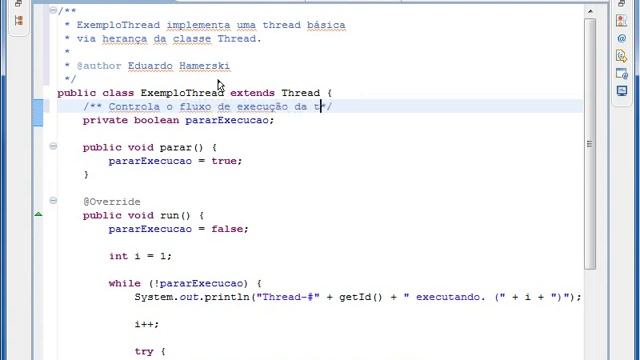
Task: Click the scrollbar up arrow
Action: (x=590, y=11)
